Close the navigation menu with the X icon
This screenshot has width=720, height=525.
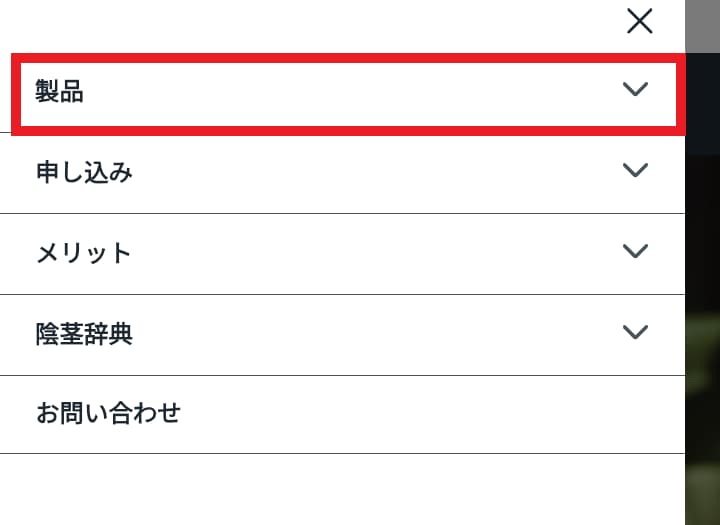click(639, 21)
